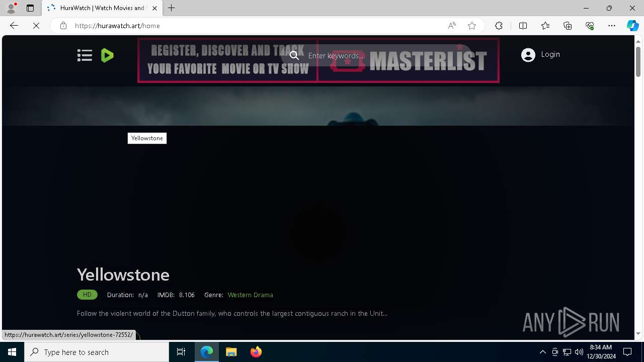Open Task View on taskbar
The width and height of the screenshot is (644, 362).
click(x=181, y=352)
